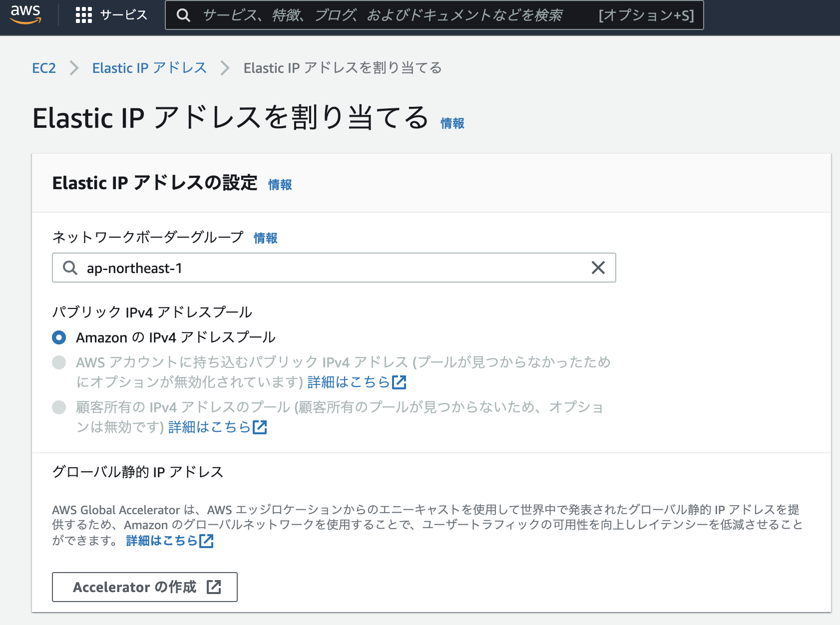The height and width of the screenshot is (625, 840).
Task: Open Elastic IP アドレス breadcrumb link
Action: [149, 68]
